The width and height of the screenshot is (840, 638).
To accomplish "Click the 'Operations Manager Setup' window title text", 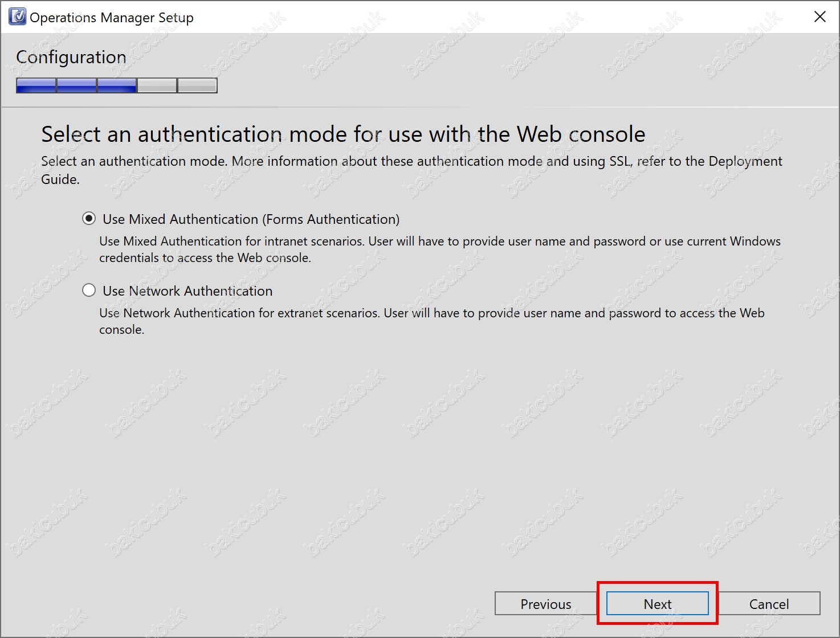I will (x=112, y=18).
